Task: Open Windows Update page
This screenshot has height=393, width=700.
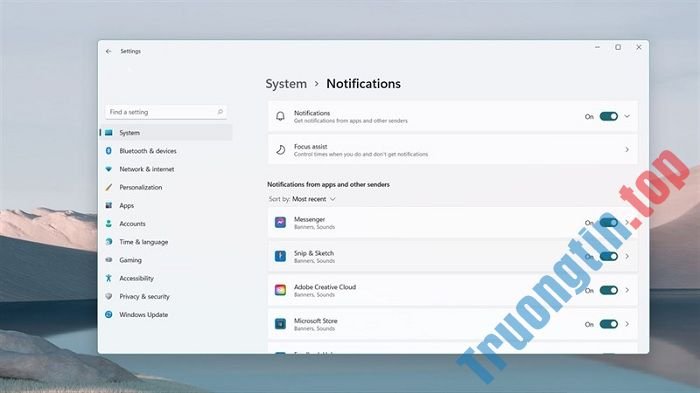Action: [166, 314]
